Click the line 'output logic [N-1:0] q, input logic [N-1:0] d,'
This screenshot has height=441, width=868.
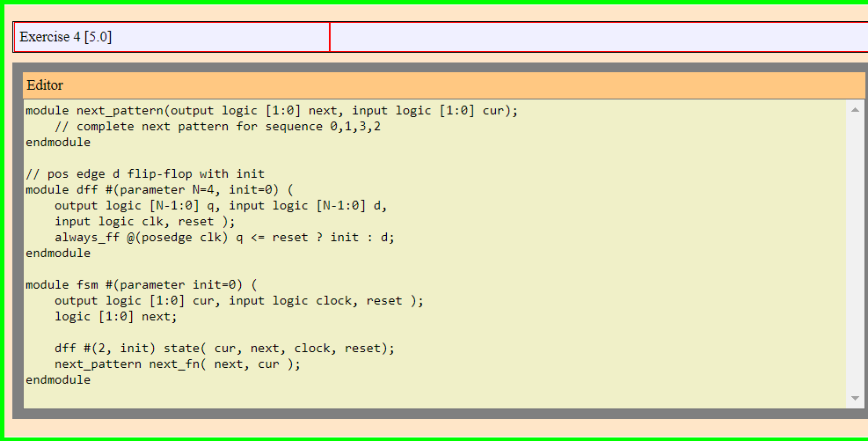pos(221,206)
